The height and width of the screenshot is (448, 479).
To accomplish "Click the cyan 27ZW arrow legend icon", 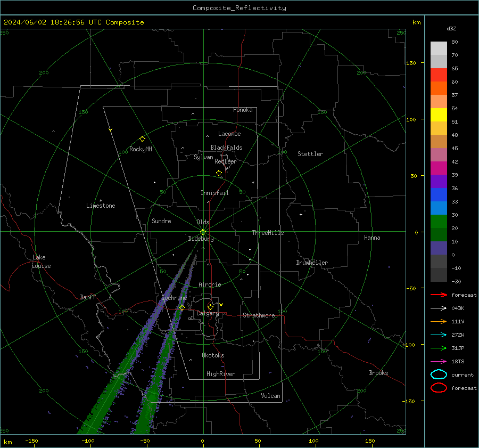I will (439, 335).
